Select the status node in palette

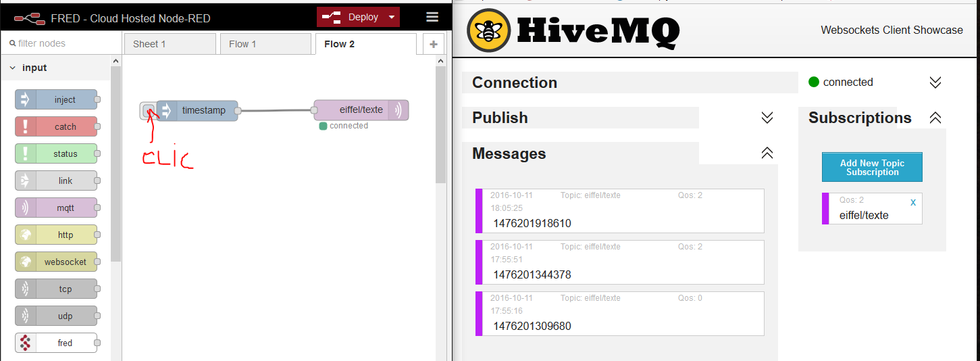[56, 154]
